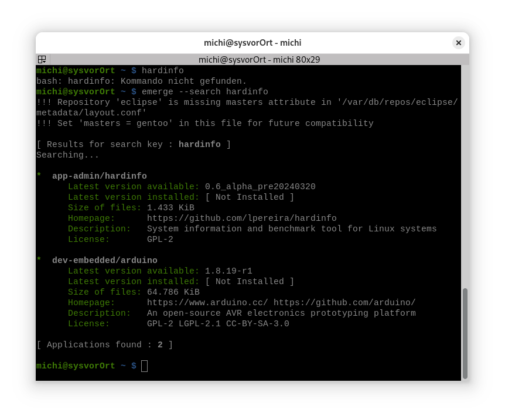Viewport: 505px width, 420px height.
Task: Click '[ Not Installed ]' under app-admin/hardinfo
Action: click(250, 197)
